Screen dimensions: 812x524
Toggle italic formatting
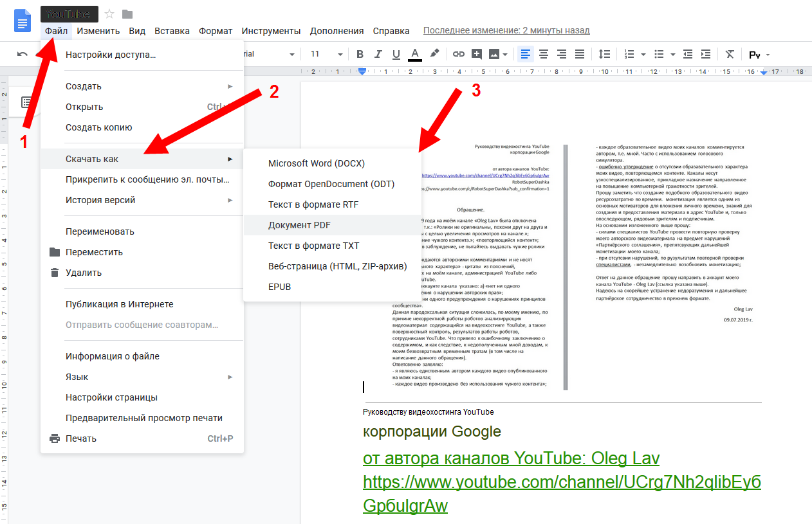tap(378, 54)
